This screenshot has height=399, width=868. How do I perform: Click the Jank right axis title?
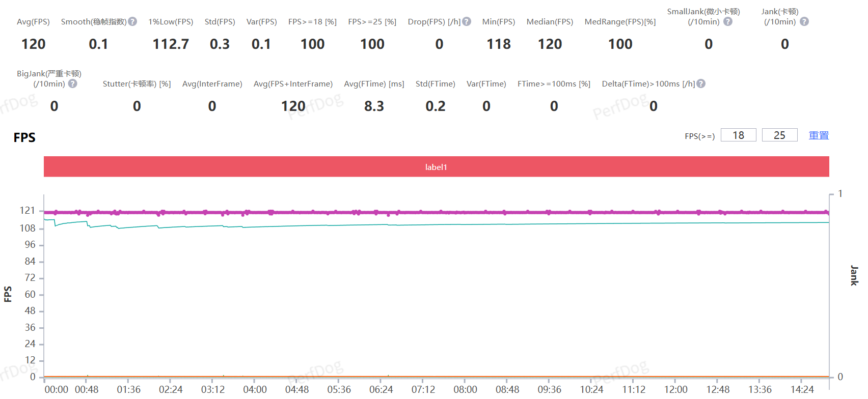coord(854,275)
